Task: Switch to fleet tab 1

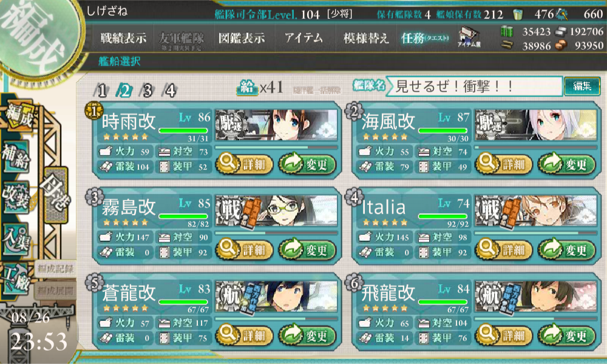Action: [102, 90]
